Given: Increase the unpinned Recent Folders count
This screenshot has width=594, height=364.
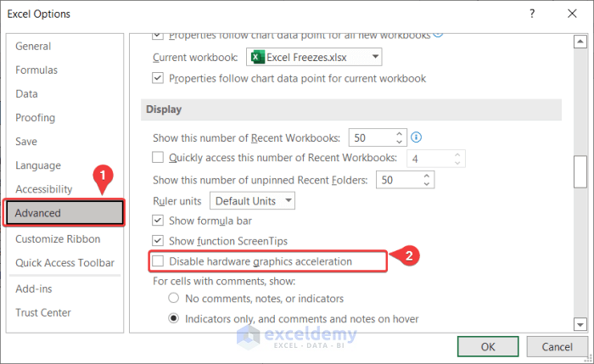Looking at the screenshot, I should pyautogui.click(x=427, y=176).
